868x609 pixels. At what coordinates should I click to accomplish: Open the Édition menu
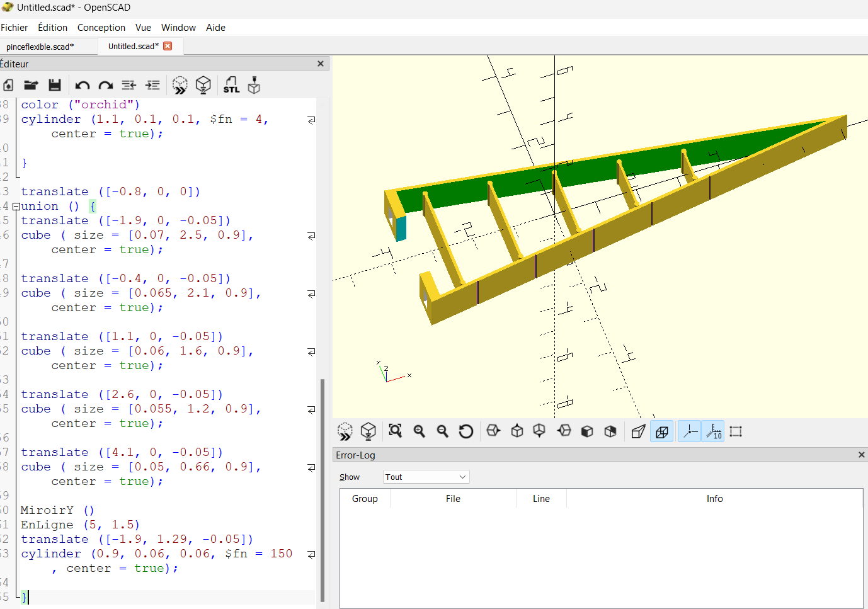pyautogui.click(x=53, y=28)
